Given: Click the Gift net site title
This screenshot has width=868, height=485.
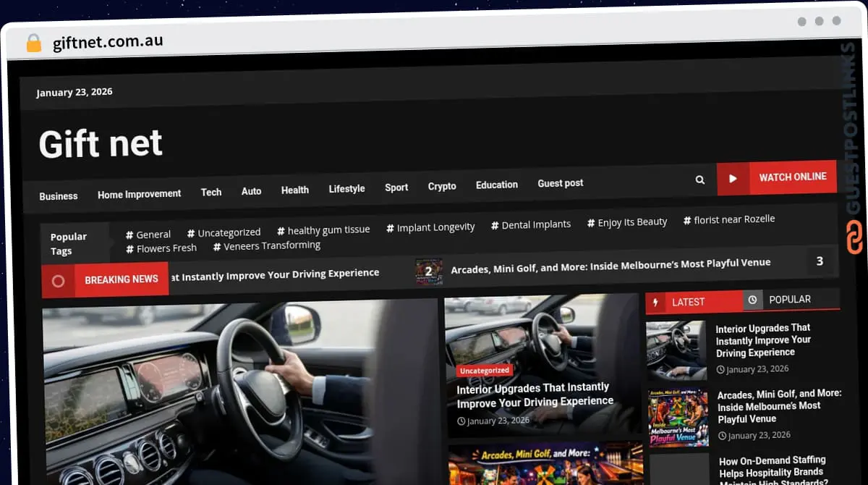Looking at the screenshot, I should (101, 143).
